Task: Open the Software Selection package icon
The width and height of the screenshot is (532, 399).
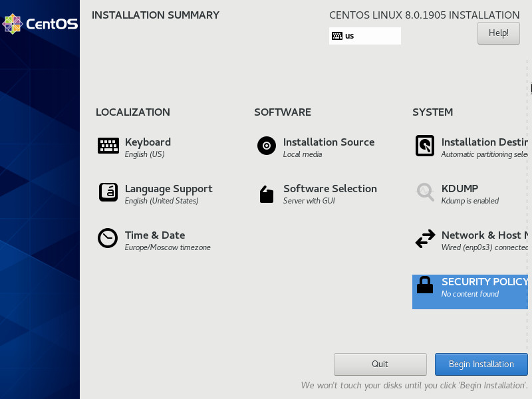Action: pyautogui.click(x=267, y=194)
